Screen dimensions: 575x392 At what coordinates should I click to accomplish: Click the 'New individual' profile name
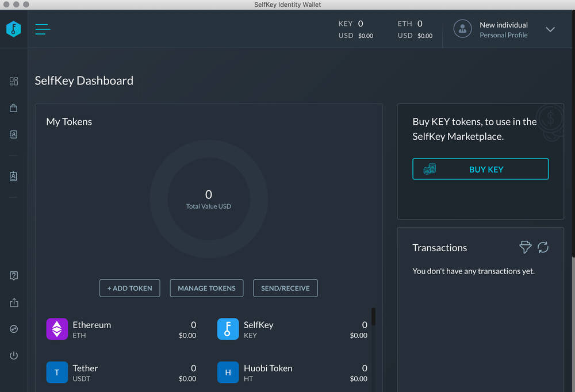click(504, 25)
